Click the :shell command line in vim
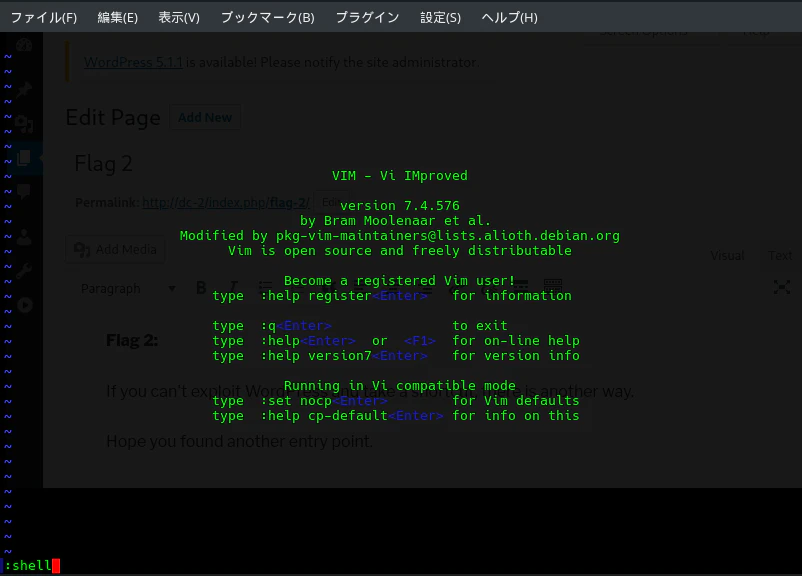The width and height of the screenshot is (802, 576). (32, 565)
